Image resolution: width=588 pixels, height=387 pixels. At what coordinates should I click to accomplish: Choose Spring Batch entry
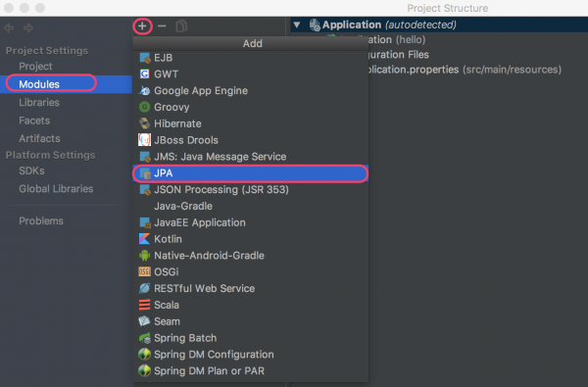coord(251,338)
